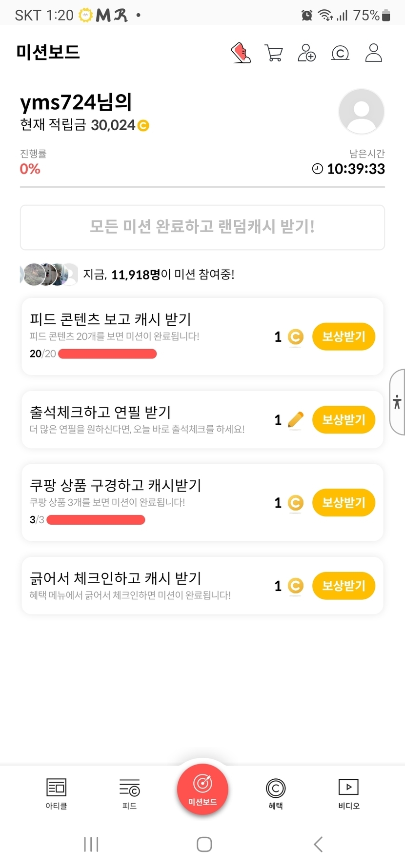Claim pencil reward for attendance check
This screenshot has width=405, height=868.
point(344,419)
